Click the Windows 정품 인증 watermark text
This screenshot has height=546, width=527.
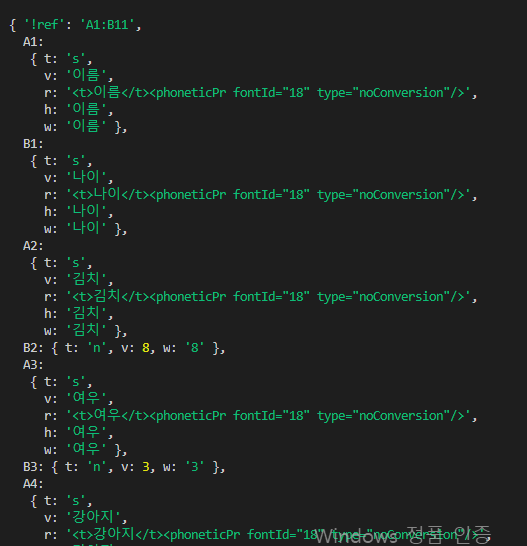(403, 536)
